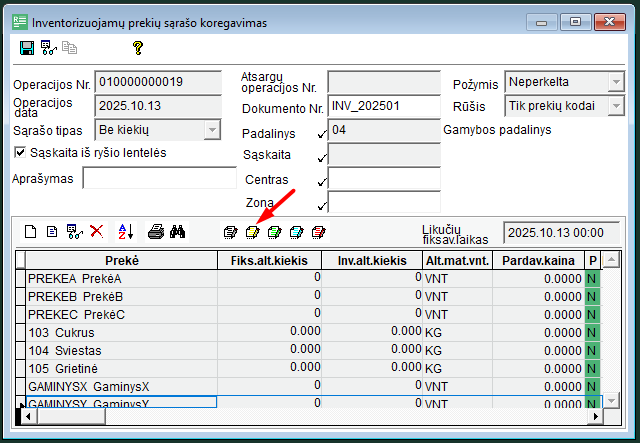Delete row with the red X icon
The image size is (640, 443).
pos(97,232)
